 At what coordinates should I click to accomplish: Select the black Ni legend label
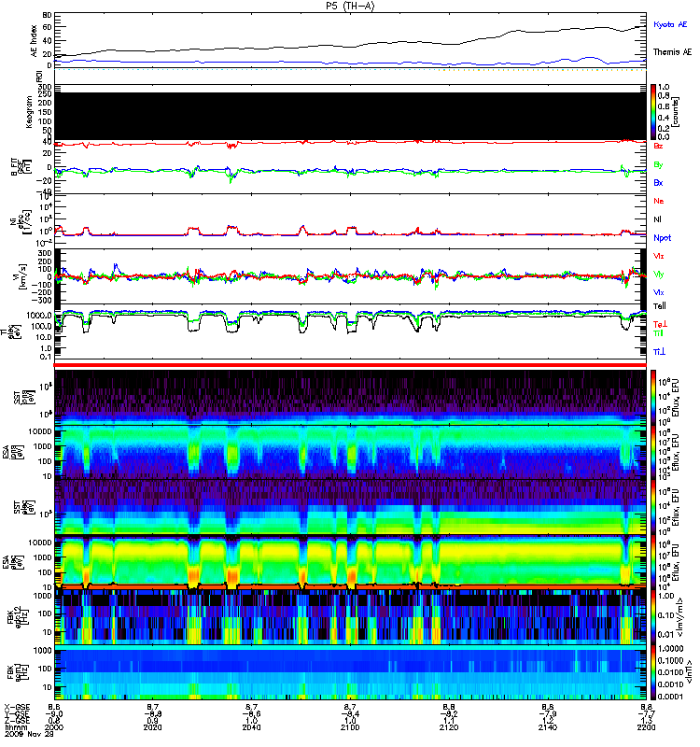pyautogui.click(x=657, y=219)
